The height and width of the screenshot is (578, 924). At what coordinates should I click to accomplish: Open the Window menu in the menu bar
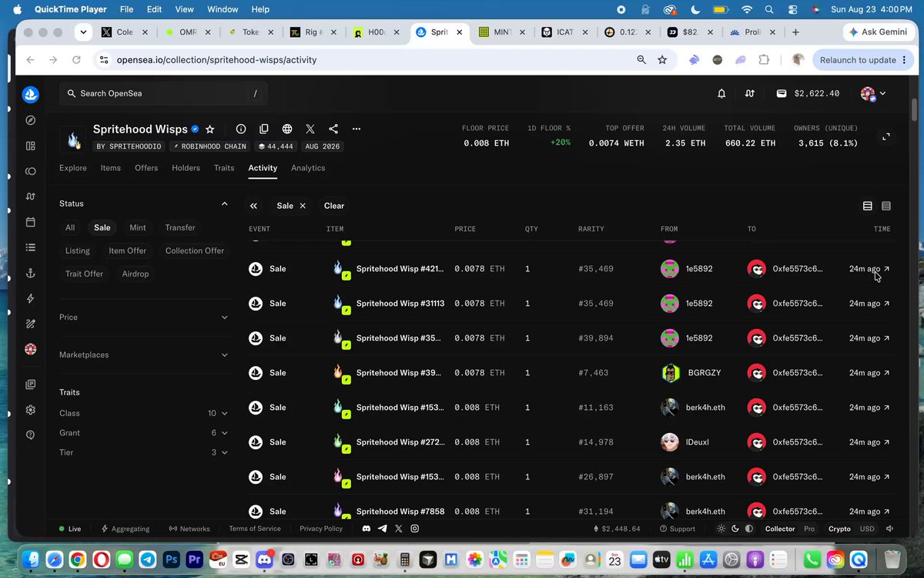pyautogui.click(x=223, y=9)
